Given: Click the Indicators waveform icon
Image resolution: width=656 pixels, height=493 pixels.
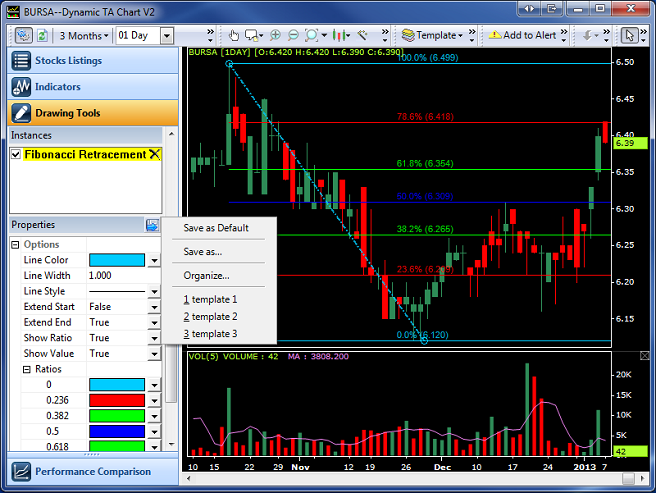Looking at the screenshot, I should coord(21,87).
